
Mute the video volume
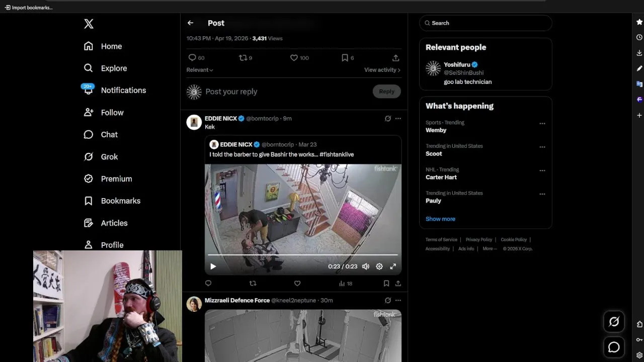click(366, 266)
